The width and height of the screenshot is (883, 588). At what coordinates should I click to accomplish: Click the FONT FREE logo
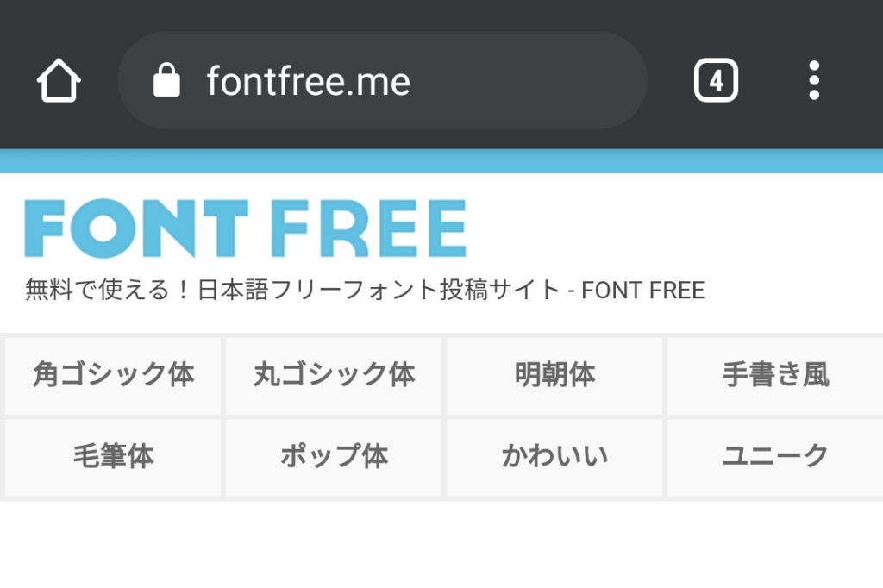coord(245,228)
